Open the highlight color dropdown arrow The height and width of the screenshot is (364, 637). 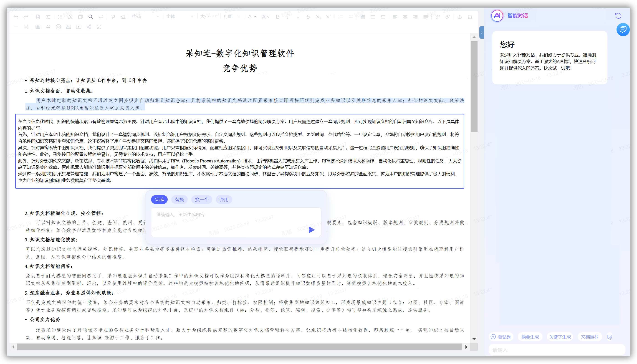click(x=268, y=17)
